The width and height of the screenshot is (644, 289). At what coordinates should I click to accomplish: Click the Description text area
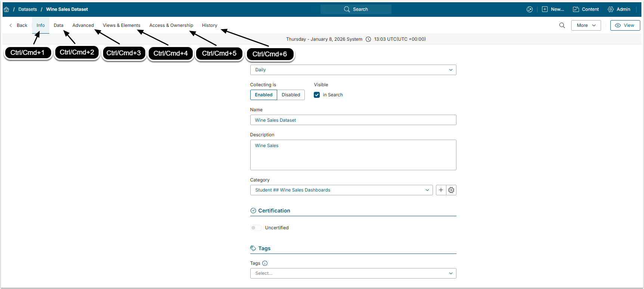(353, 155)
